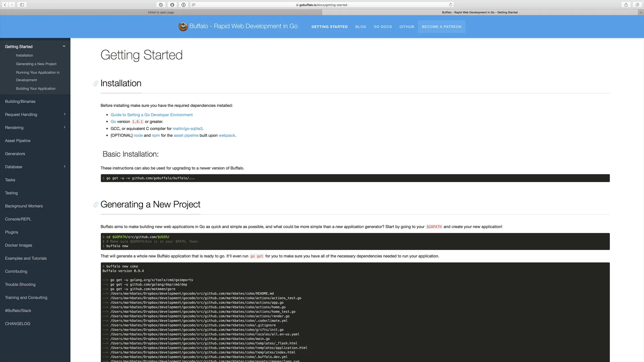Click the show tab overview icon
The height and width of the screenshot is (362, 644).
pyautogui.click(x=637, y=5)
